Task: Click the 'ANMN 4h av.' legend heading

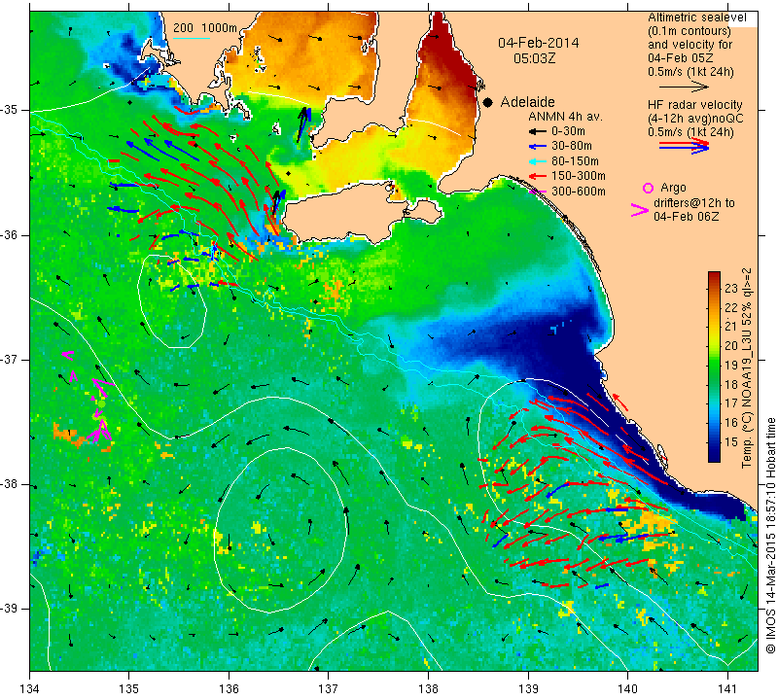Action: [x=565, y=117]
